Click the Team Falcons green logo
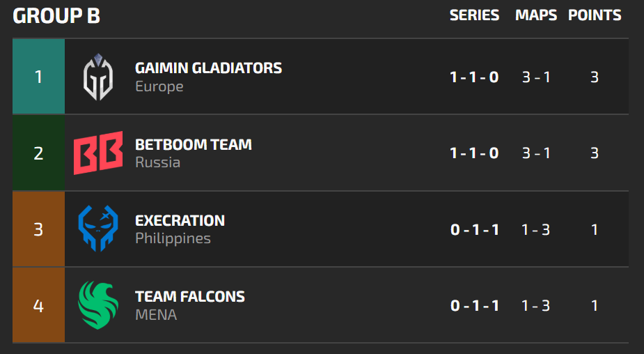The width and height of the screenshot is (644, 354). click(x=98, y=305)
